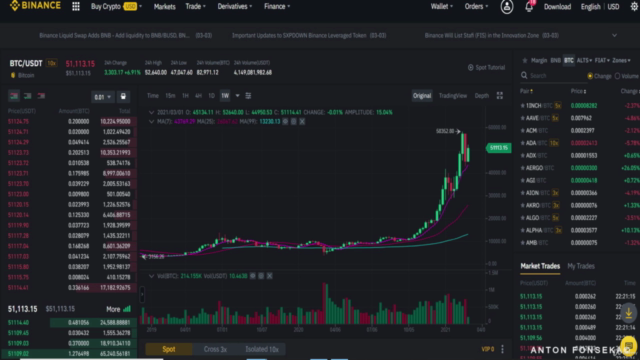Select the Spot trading tab

[169, 349]
